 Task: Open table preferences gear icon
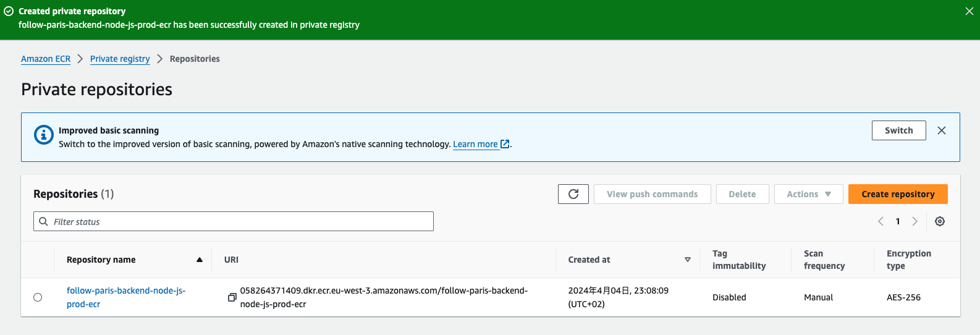[940, 221]
